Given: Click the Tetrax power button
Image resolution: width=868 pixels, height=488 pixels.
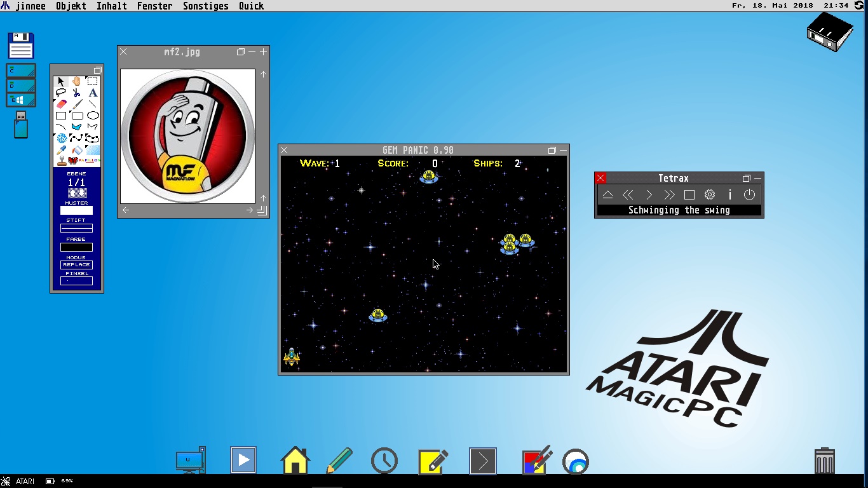Looking at the screenshot, I should [x=750, y=195].
